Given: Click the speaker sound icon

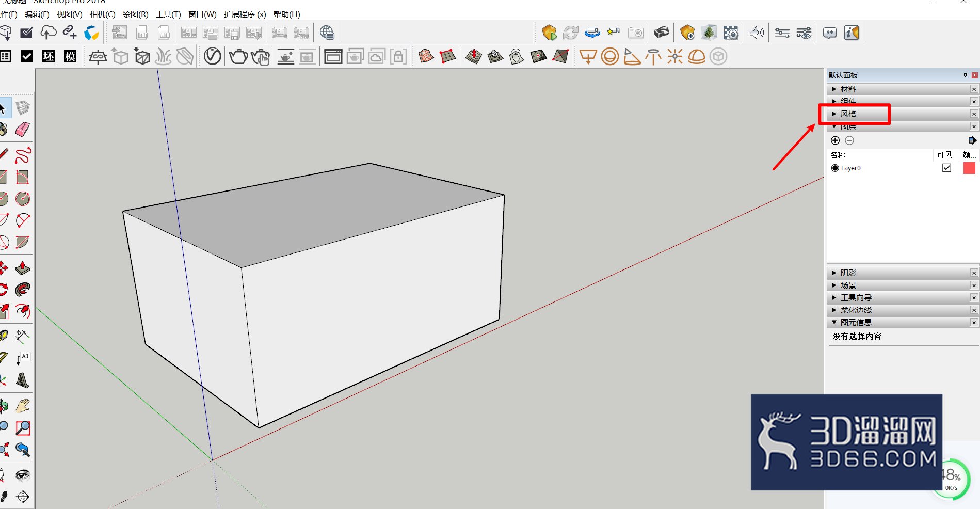Looking at the screenshot, I should pyautogui.click(x=757, y=33).
